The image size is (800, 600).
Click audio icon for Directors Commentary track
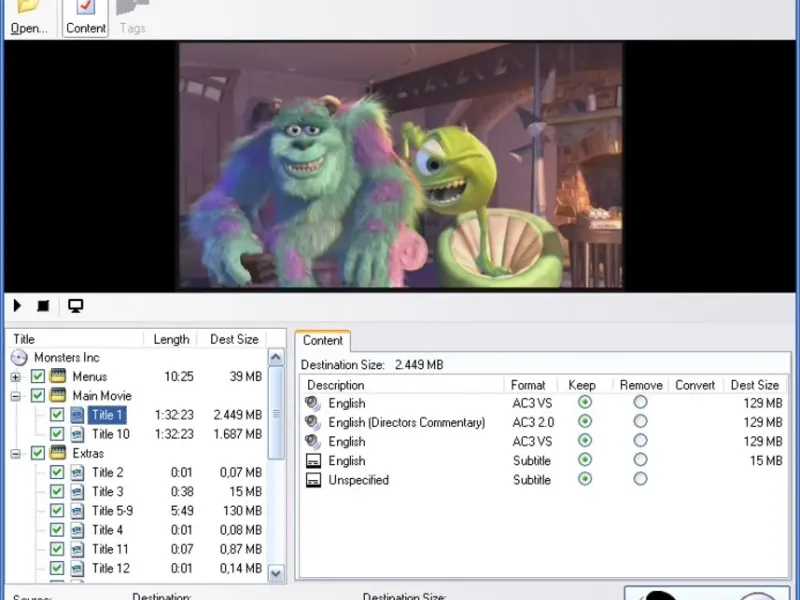point(313,422)
